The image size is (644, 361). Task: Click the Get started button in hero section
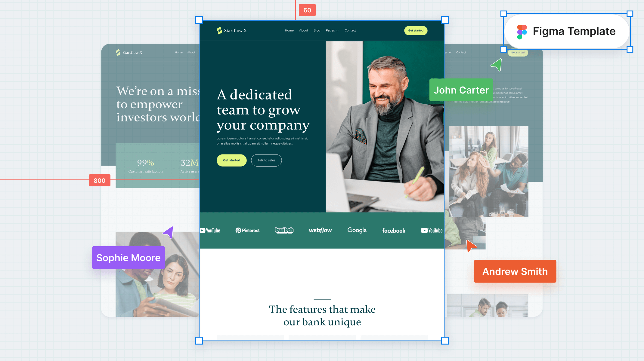[x=232, y=160]
